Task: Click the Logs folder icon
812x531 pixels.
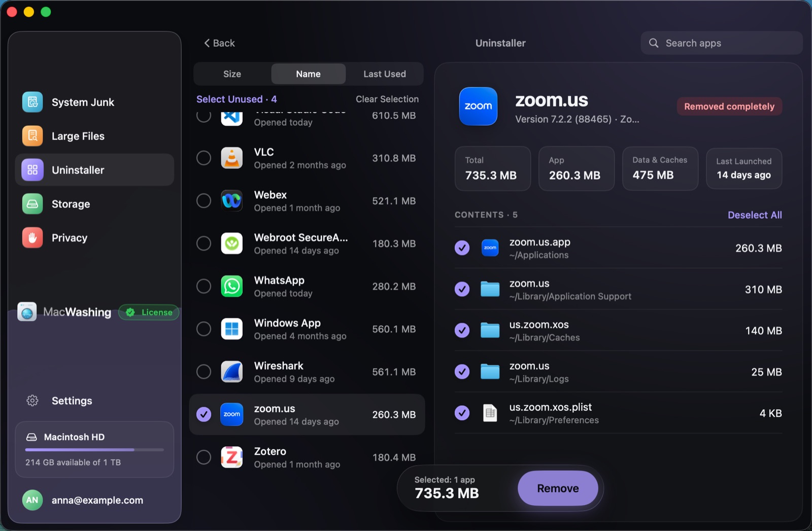Action: tap(490, 372)
